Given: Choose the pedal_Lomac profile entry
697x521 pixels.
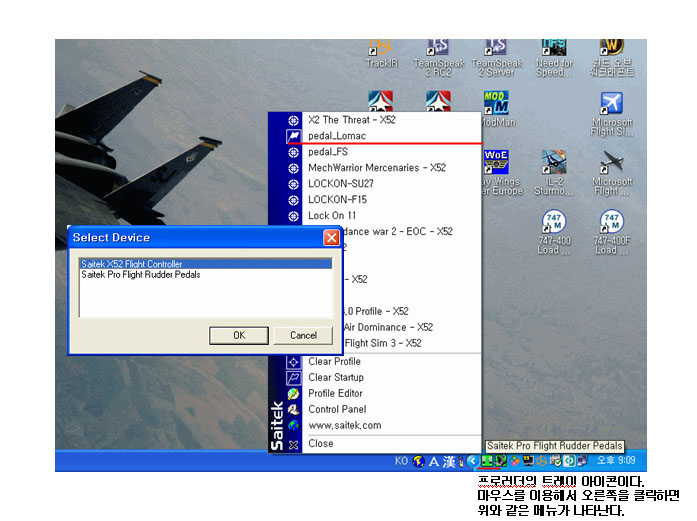Looking at the screenshot, I should (x=392, y=136).
